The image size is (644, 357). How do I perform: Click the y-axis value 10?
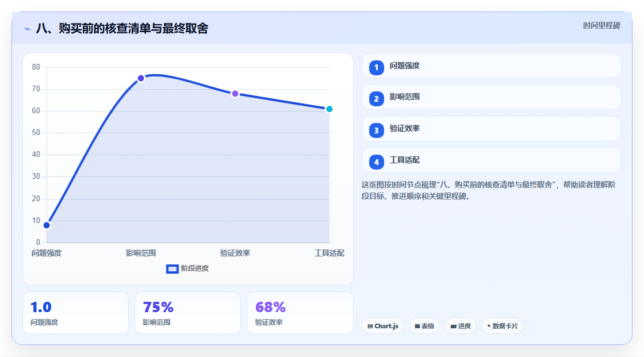36,221
